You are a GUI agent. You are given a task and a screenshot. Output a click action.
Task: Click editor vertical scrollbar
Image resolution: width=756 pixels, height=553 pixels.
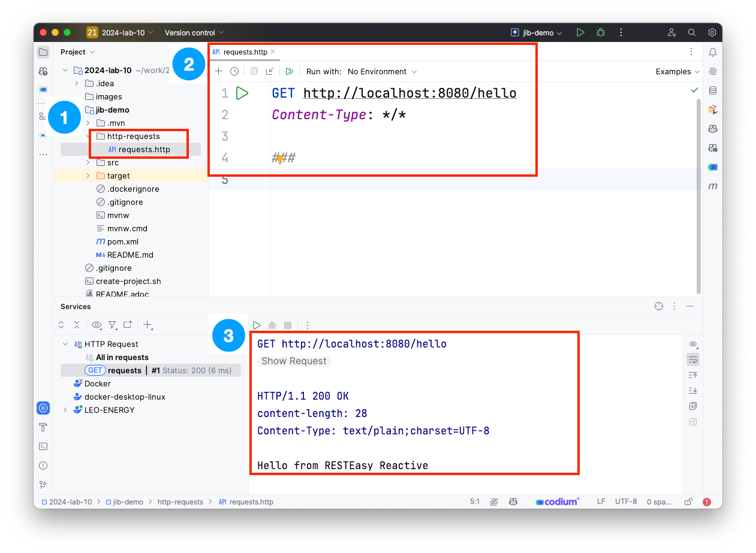point(698,195)
